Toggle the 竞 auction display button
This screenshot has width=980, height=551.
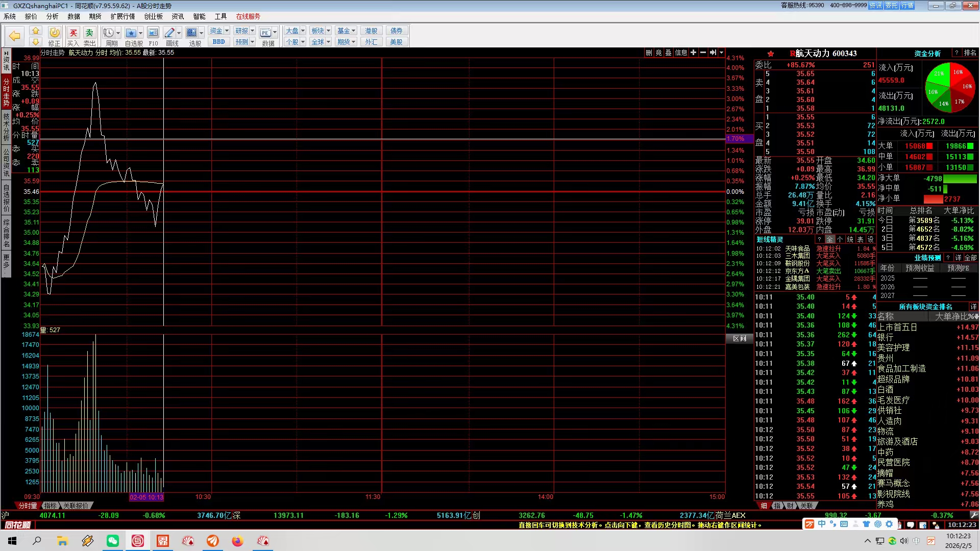[658, 53]
